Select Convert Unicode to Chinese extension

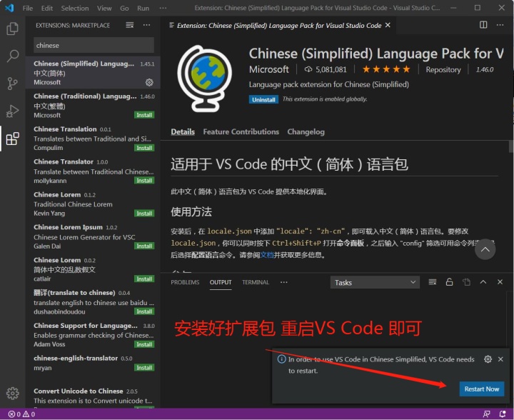click(93, 396)
